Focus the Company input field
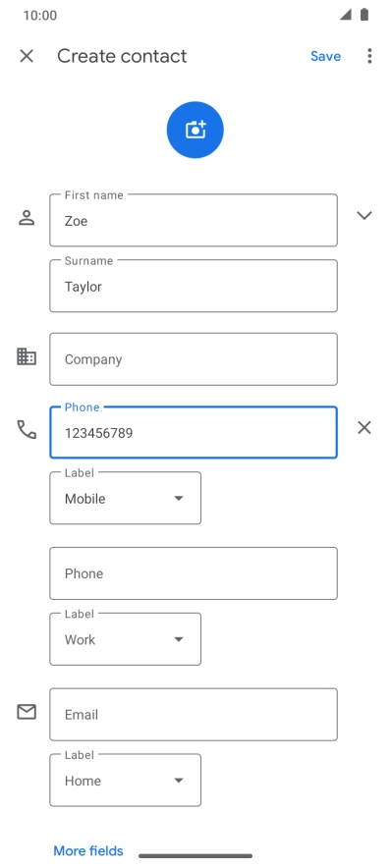391x868 pixels. (194, 359)
